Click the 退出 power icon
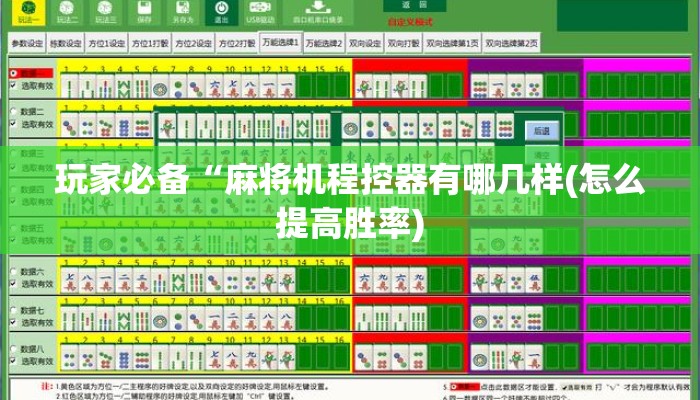The width and height of the screenshot is (700, 400). point(221,12)
